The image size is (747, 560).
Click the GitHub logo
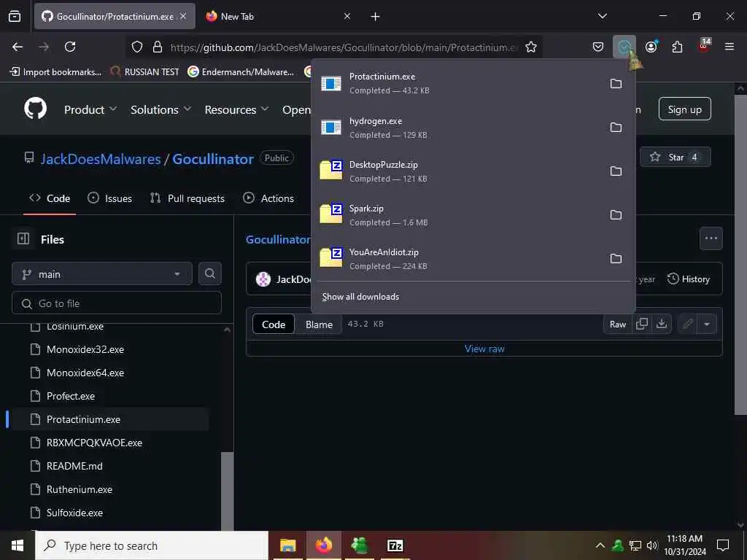tap(36, 109)
